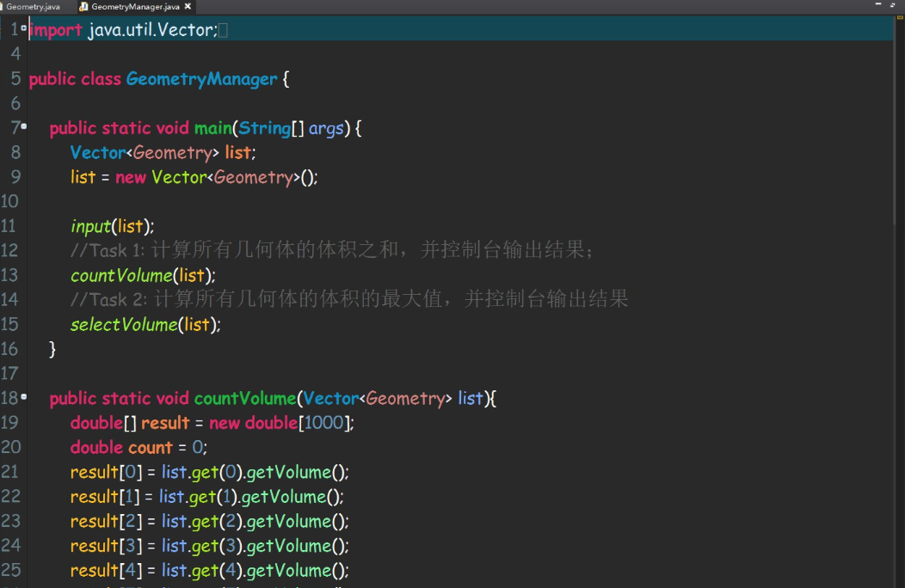Click the collapsed imports placeholder box
Image resolution: width=905 pixels, height=588 pixels.
(223, 31)
